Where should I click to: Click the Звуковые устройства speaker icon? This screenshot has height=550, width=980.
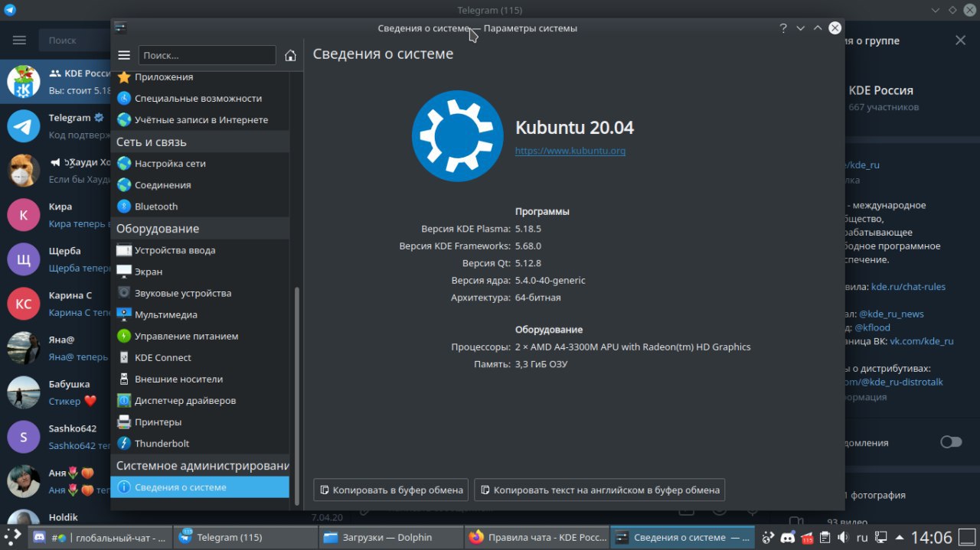[x=124, y=293]
